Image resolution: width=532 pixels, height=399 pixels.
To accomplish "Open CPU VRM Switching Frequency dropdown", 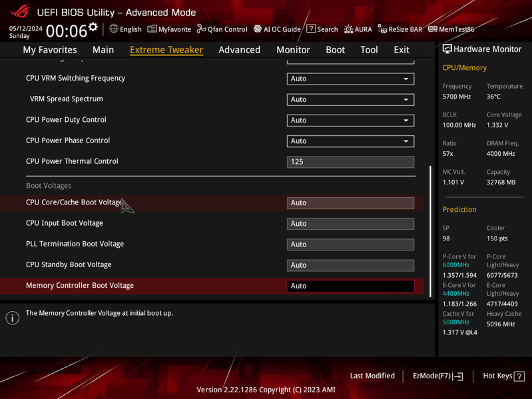I will pos(350,79).
